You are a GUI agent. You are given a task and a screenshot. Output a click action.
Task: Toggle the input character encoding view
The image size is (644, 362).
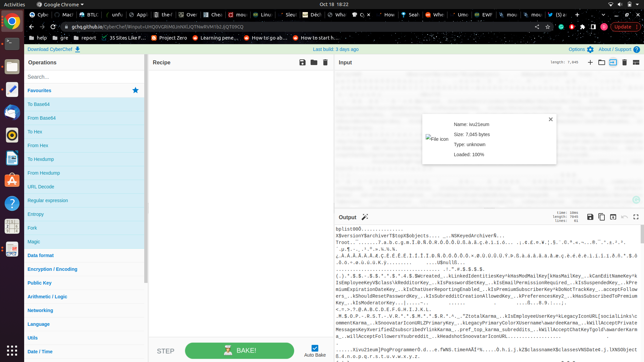613,62
